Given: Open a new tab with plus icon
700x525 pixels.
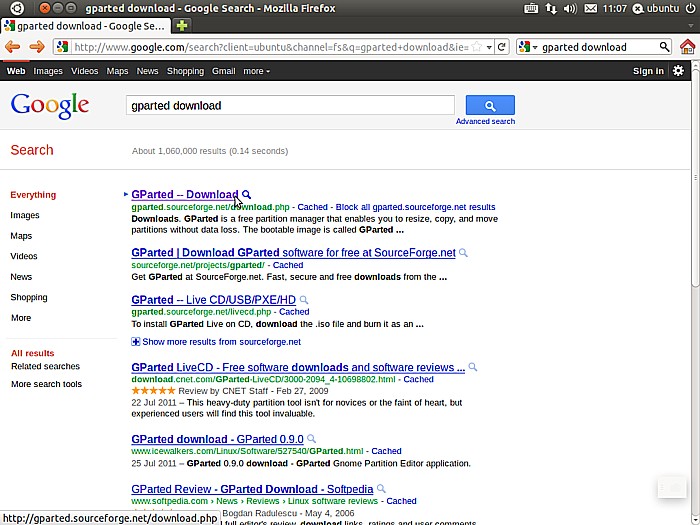Looking at the screenshot, I should click(x=182, y=26).
